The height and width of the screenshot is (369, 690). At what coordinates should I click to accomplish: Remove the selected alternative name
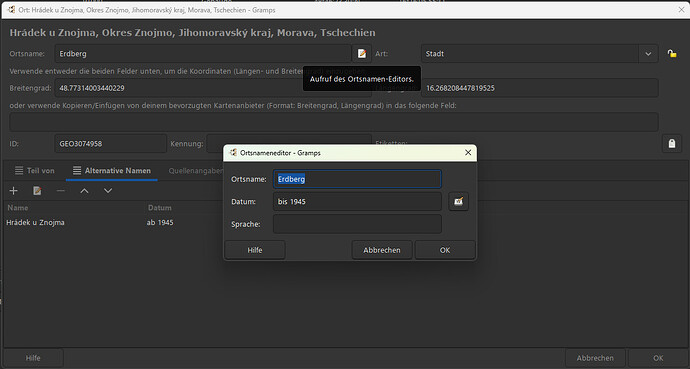point(61,190)
